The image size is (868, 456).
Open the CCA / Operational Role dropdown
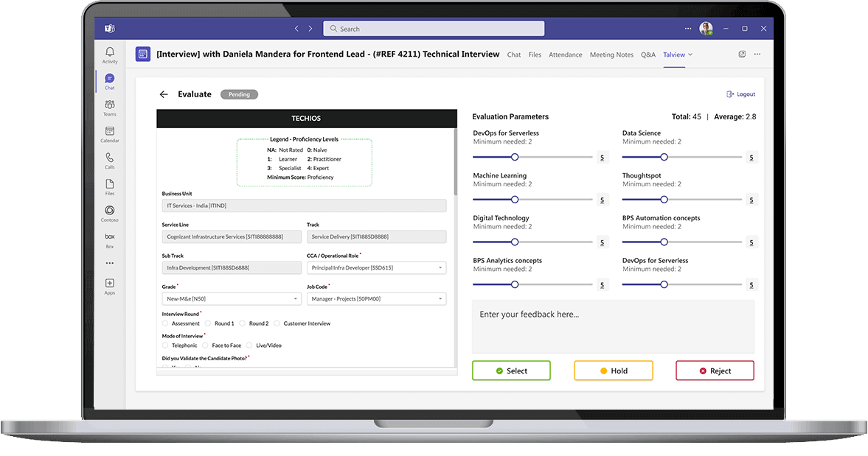pyautogui.click(x=376, y=268)
